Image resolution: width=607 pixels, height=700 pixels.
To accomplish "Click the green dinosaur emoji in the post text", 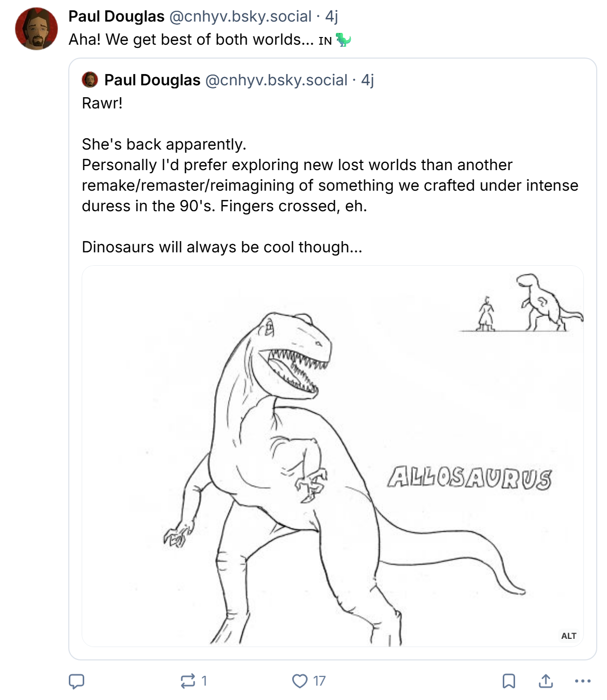I will click(343, 40).
